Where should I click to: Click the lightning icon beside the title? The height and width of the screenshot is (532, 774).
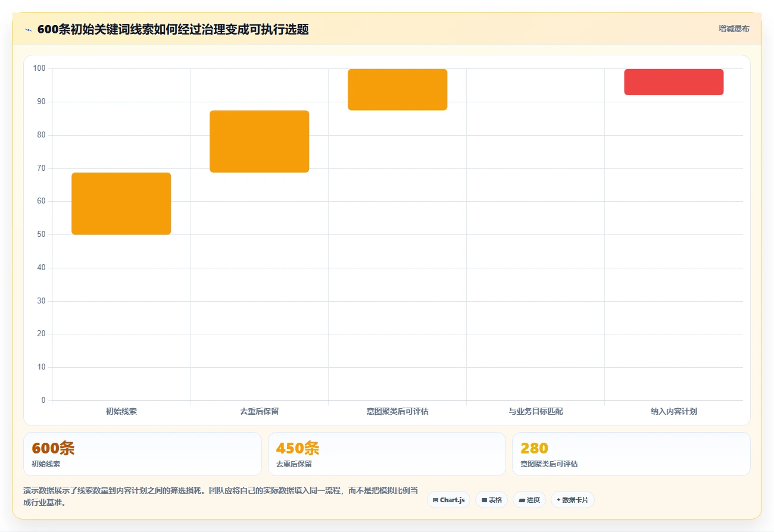click(28, 30)
